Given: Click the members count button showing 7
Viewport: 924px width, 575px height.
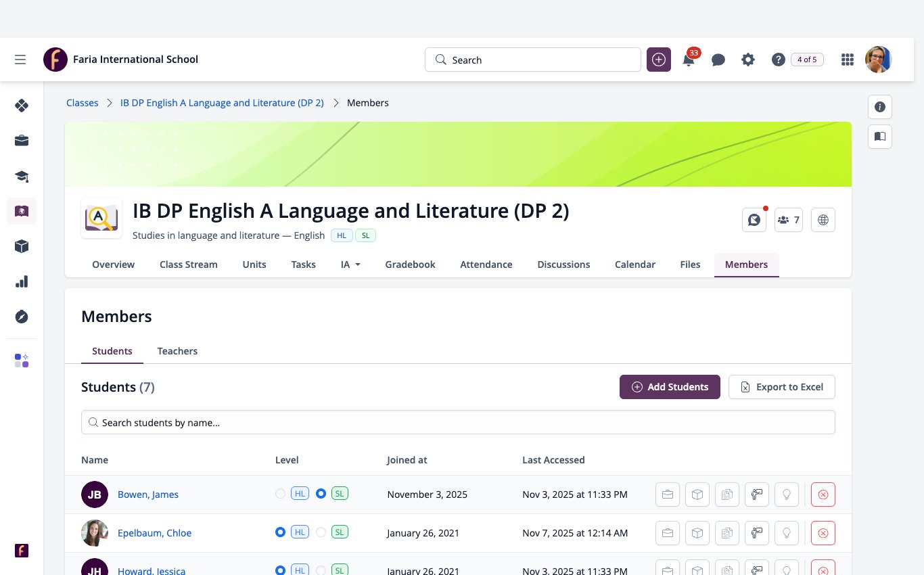Looking at the screenshot, I should tap(789, 220).
